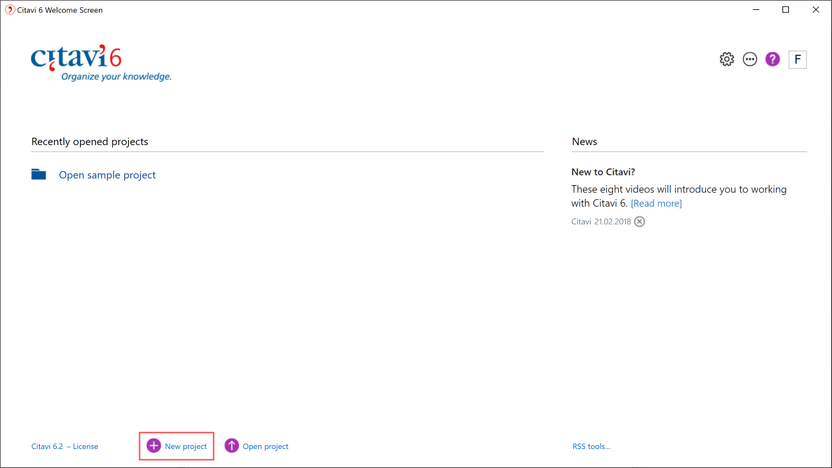Click Open project button
This screenshot has height=468, width=832.
[256, 446]
